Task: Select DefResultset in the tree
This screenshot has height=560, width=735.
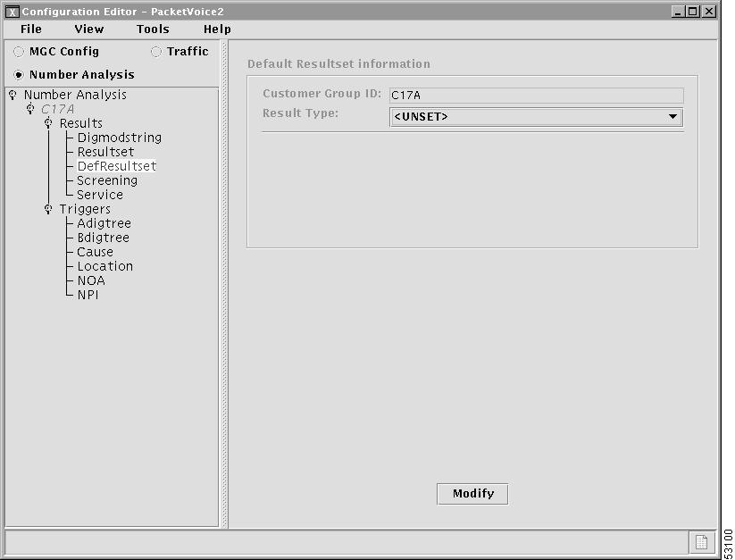Action: pos(117,166)
